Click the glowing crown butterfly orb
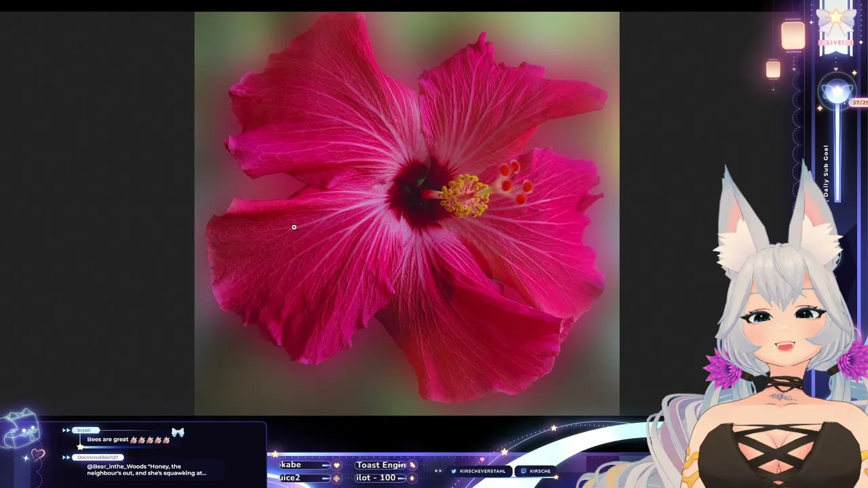This screenshot has width=868, height=488. click(x=837, y=93)
